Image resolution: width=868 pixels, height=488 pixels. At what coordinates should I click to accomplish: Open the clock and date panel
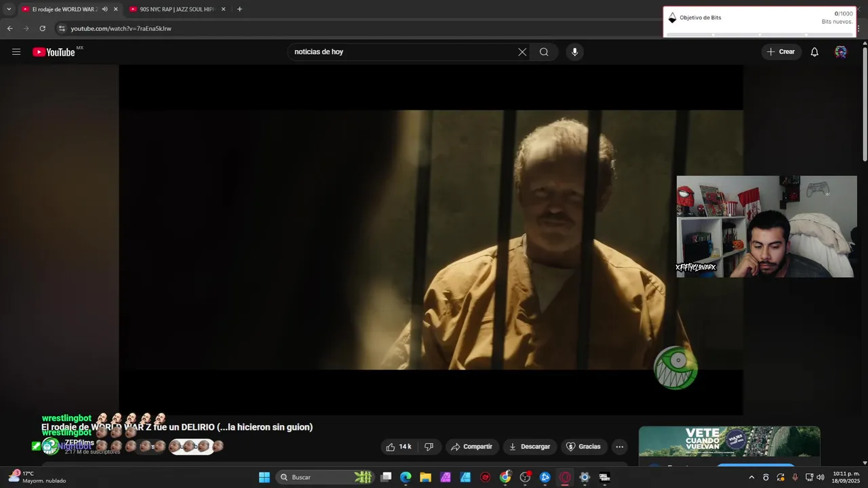pyautogui.click(x=846, y=477)
